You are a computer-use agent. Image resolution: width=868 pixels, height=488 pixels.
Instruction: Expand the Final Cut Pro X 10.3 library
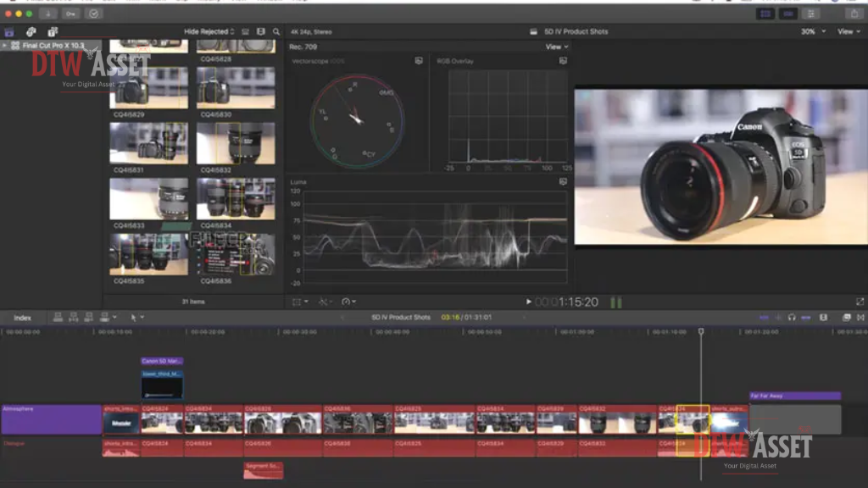(x=5, y=46)
